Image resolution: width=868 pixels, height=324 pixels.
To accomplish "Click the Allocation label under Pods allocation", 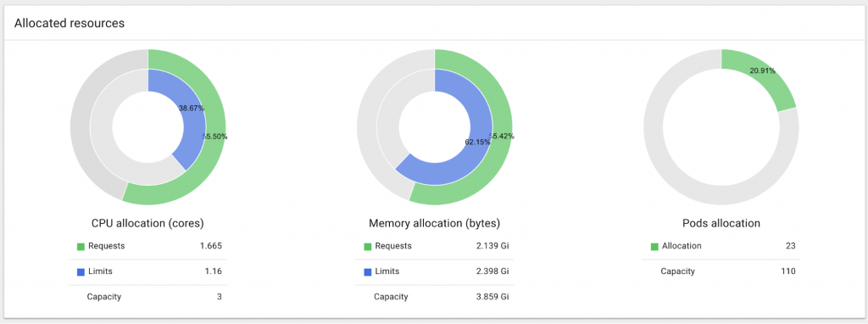I will [x=682, y=246].
